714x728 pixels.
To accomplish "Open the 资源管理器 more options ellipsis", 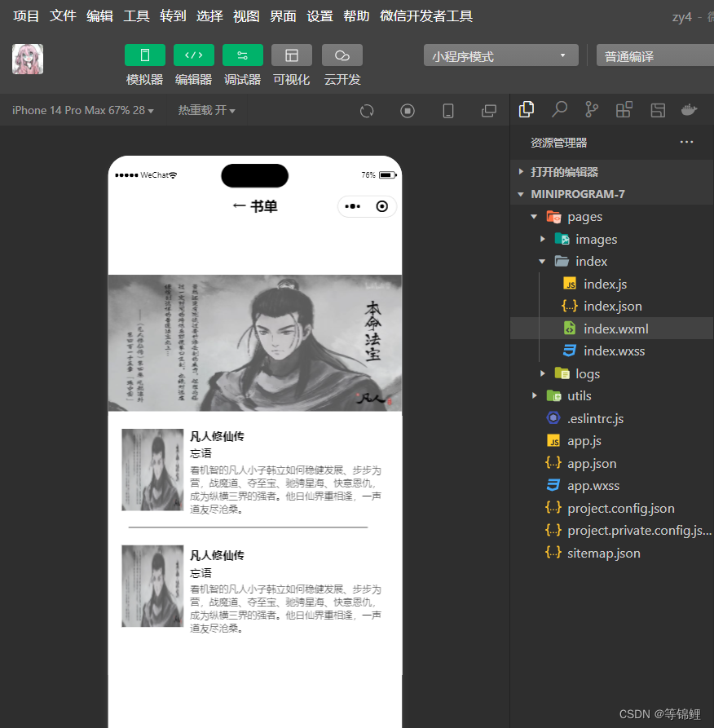I will [x=686, y=142].
